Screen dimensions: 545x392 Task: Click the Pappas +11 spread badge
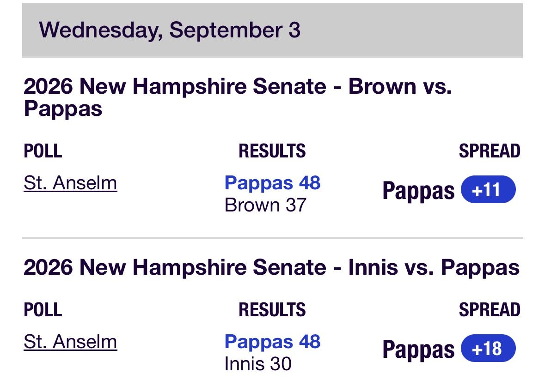click(x=488, y=190)
